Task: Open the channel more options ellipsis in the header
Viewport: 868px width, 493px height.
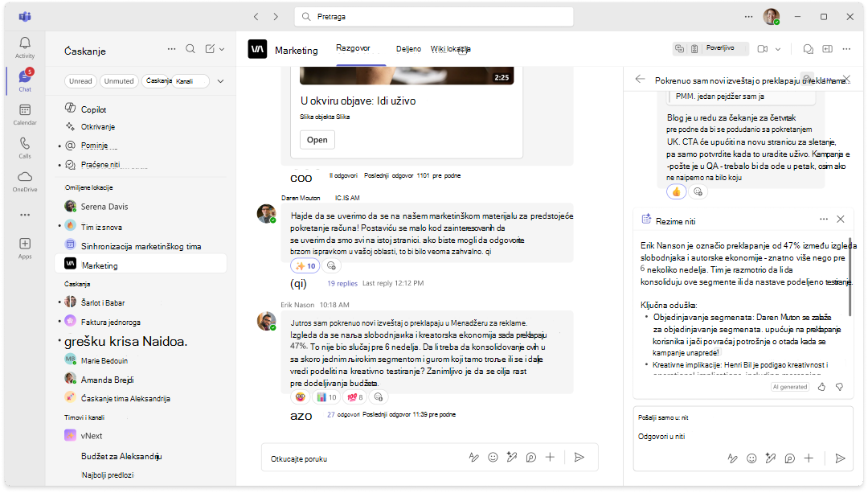Action: click(x=846, y=49)
